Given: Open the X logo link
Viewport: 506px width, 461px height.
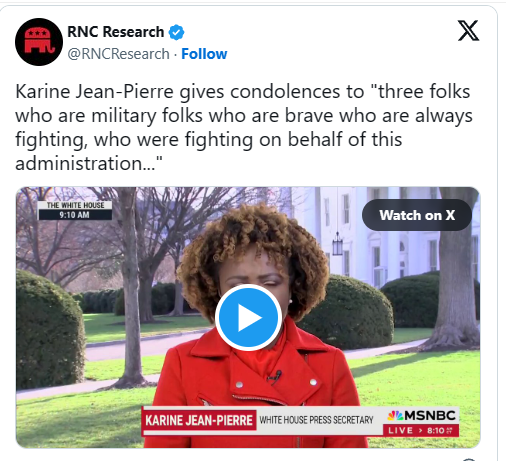Looking at the screenshot, I should tap(468, 31).
